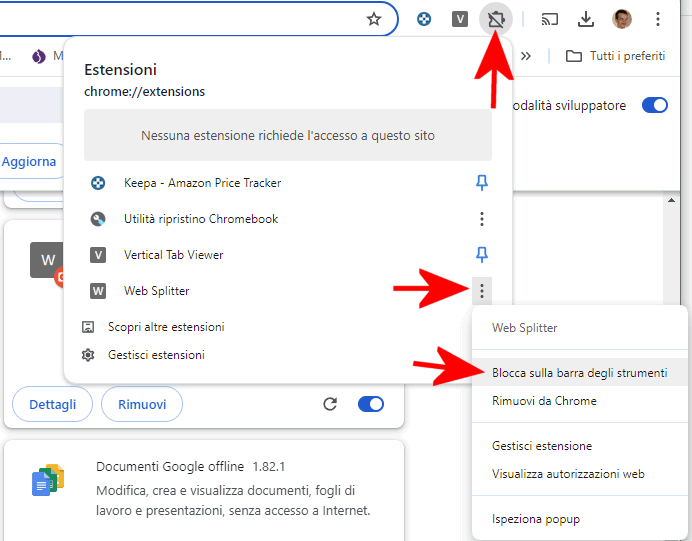This screenshot has height=541, width=692.
Task: Click the purple bookmark icon in bookmarks bar
Action: (39, 56)
